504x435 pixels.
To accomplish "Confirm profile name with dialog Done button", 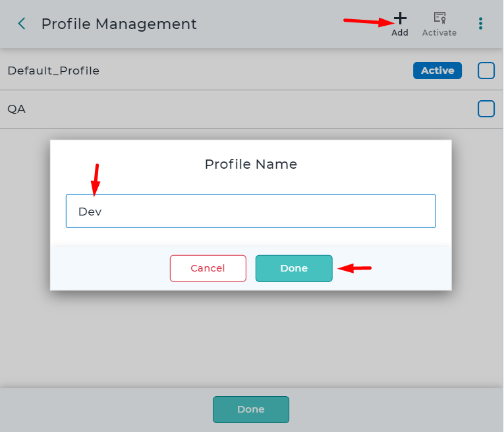I will [294, 268].
